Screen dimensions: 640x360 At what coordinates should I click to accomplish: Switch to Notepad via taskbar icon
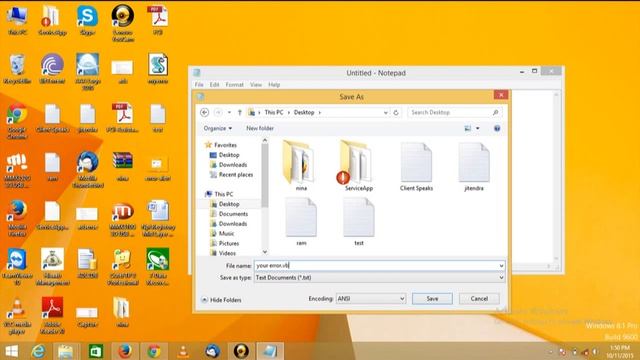(270, 351)
